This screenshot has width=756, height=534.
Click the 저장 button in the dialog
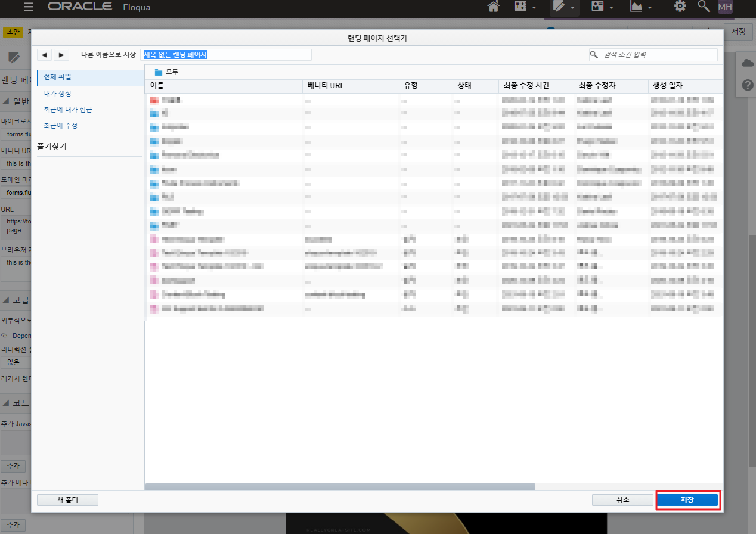tap(687, 500)
